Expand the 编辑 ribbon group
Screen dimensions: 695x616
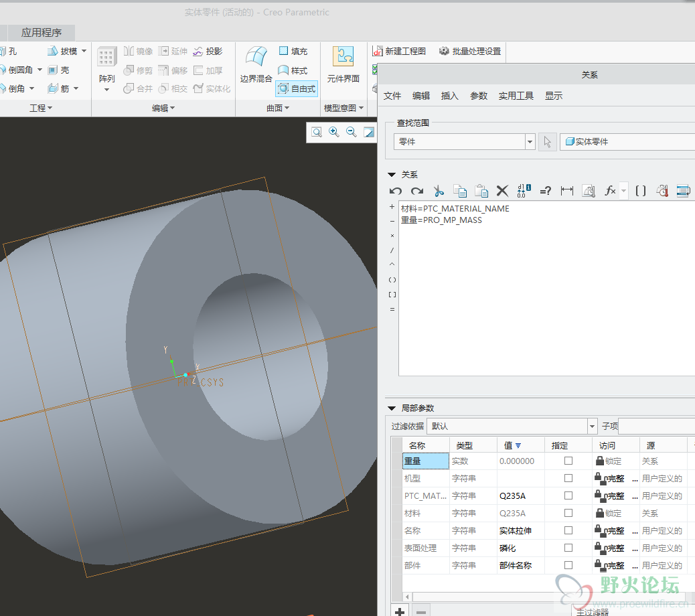coord(163,108)
